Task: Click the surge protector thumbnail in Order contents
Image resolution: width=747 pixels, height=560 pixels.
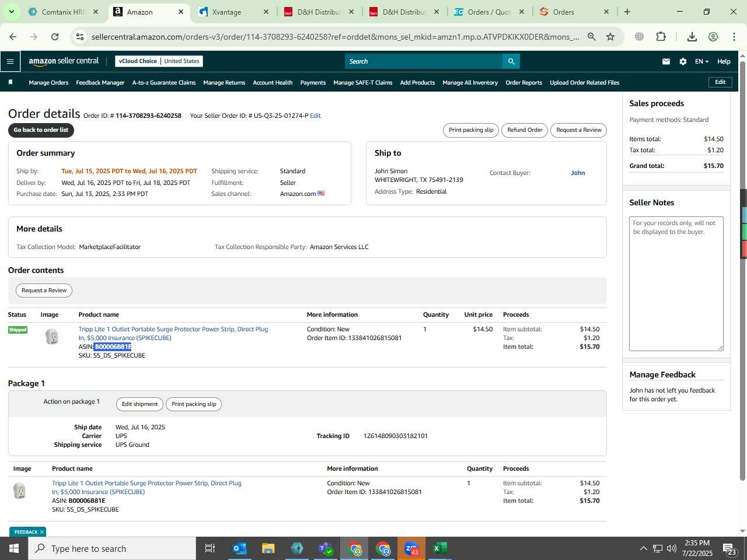Action: [52, 337]
